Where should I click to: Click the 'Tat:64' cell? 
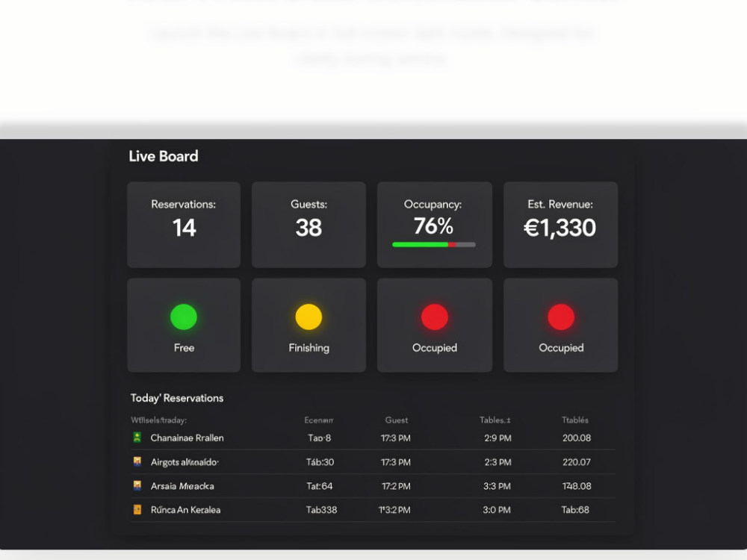click(319, 486)
